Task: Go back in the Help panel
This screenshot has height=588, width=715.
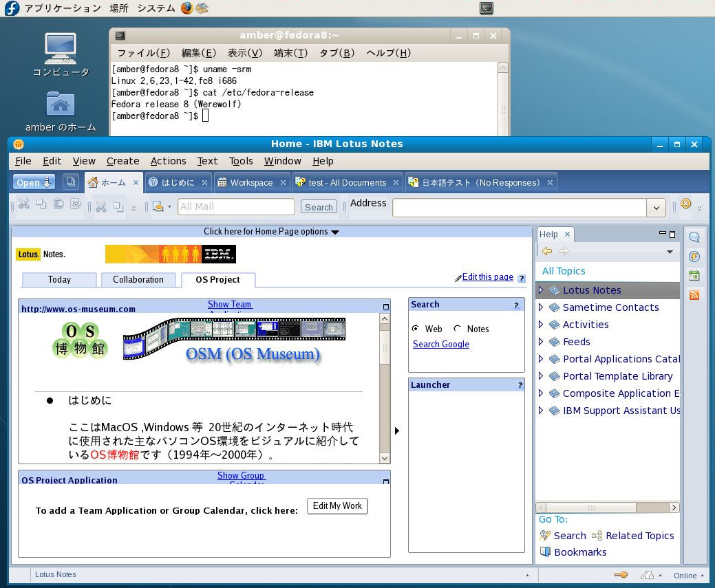Action: (x=547, y=251)
